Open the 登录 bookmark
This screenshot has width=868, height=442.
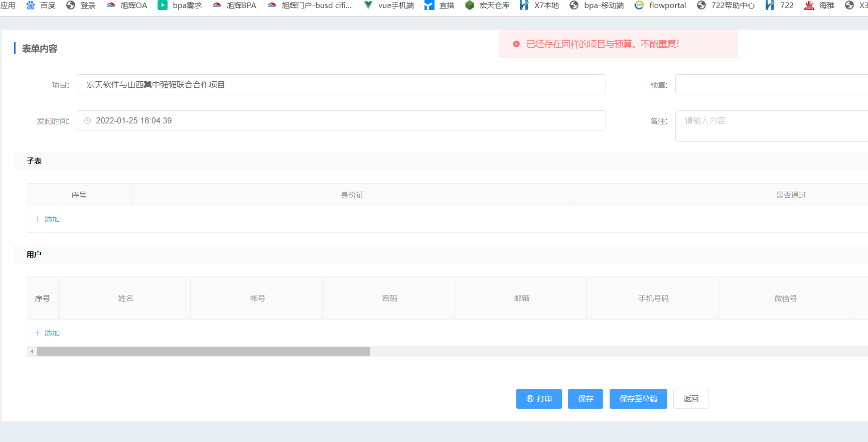[81, 6]
